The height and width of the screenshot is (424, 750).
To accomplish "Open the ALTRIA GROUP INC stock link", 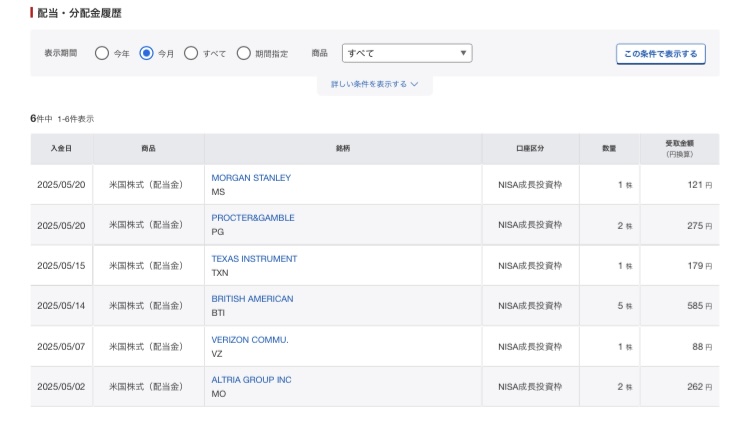I will [x=252, y=379].
